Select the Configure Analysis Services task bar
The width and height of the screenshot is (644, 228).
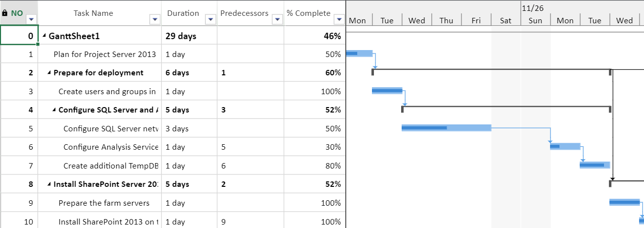point(565,146)
